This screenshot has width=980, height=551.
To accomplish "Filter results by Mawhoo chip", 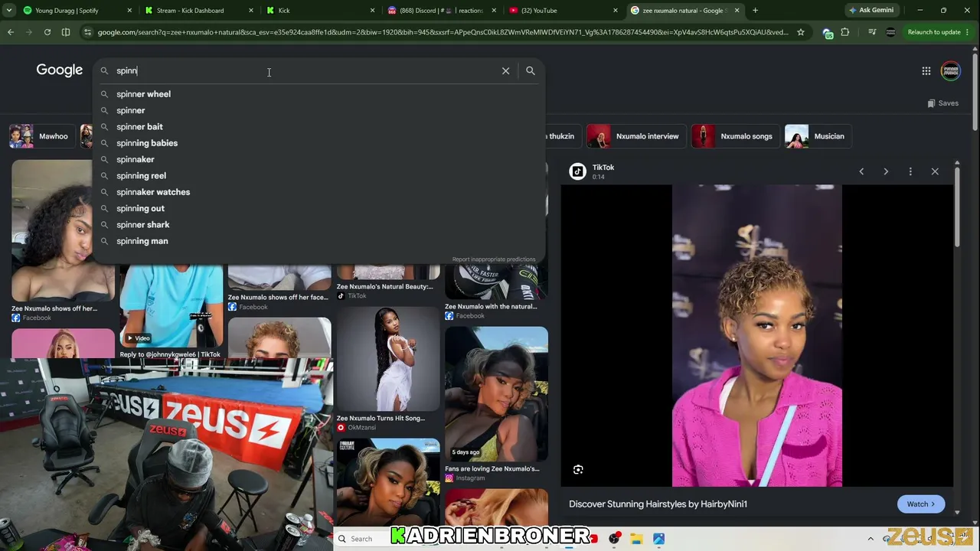I will point(42,136).
